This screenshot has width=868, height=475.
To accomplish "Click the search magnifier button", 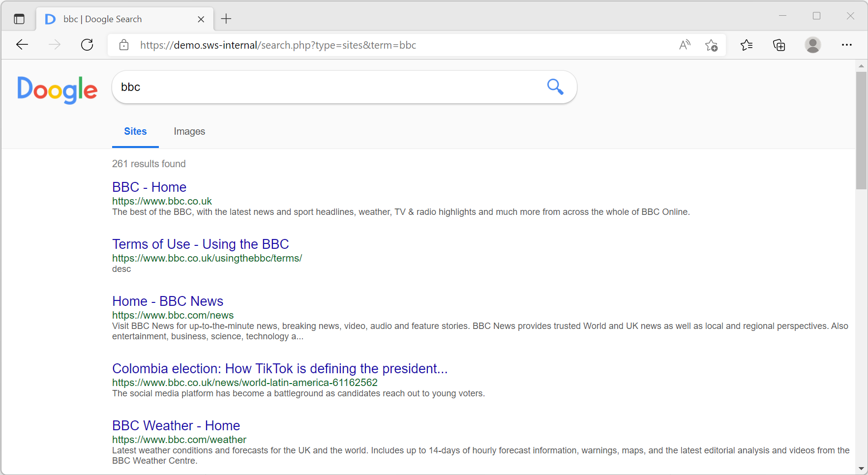I will click(x=555, y=87).
